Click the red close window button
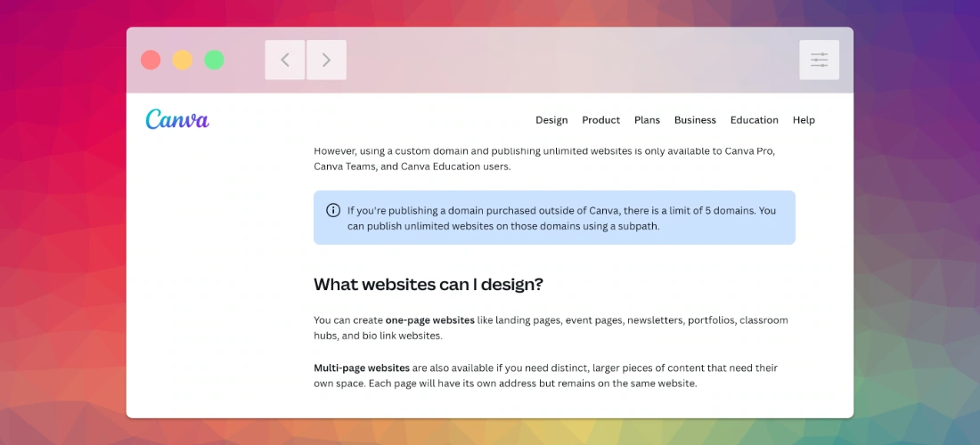This screenshot has width=980, height=445. pos(151,60)
